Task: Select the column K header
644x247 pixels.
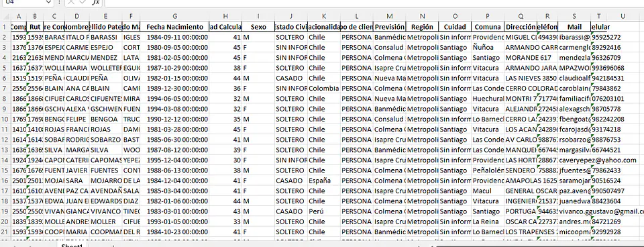Action: click(324, 16)
